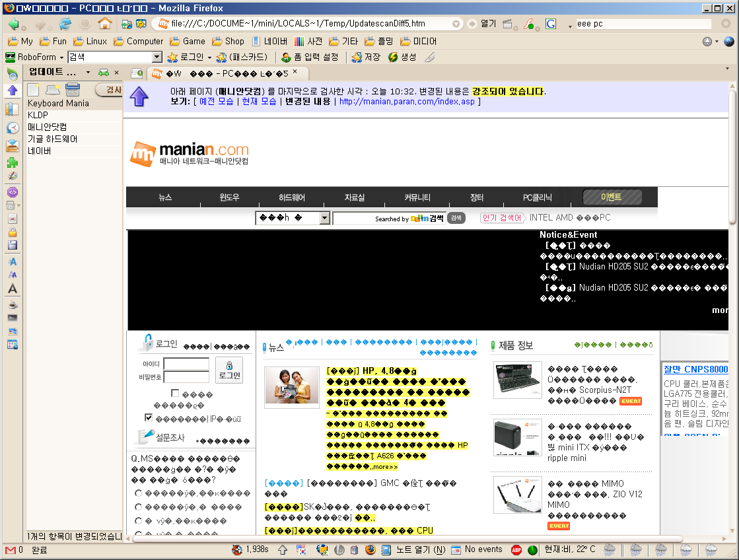Expand the RoboForm 로그인 dropdown arrow
739x560 pixels.
tap(209, 57)
